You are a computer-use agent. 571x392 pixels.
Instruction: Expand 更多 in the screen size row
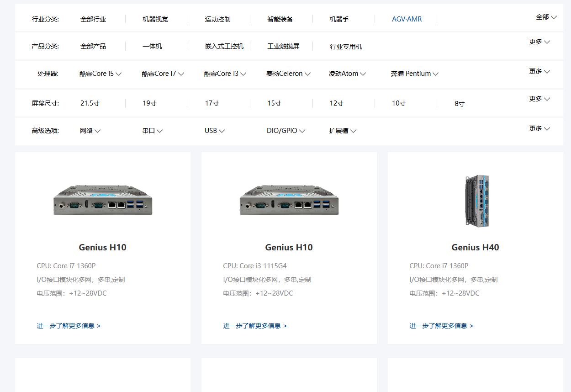539,99
